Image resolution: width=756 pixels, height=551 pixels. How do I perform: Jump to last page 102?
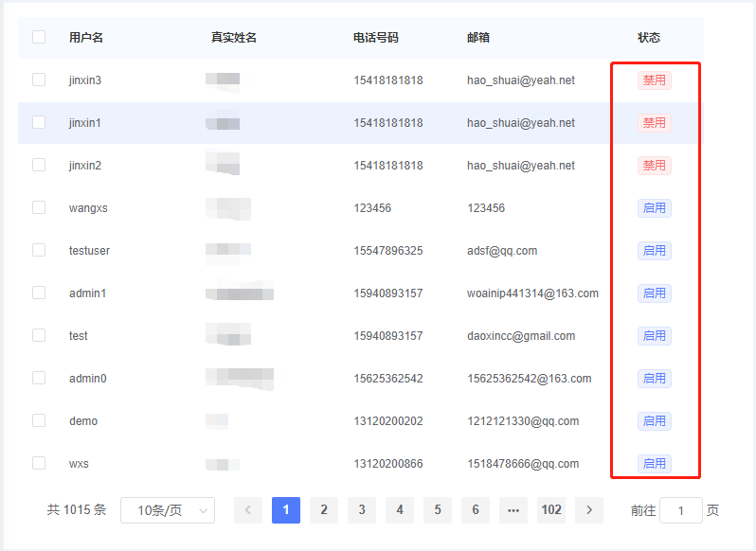[551, 510]
